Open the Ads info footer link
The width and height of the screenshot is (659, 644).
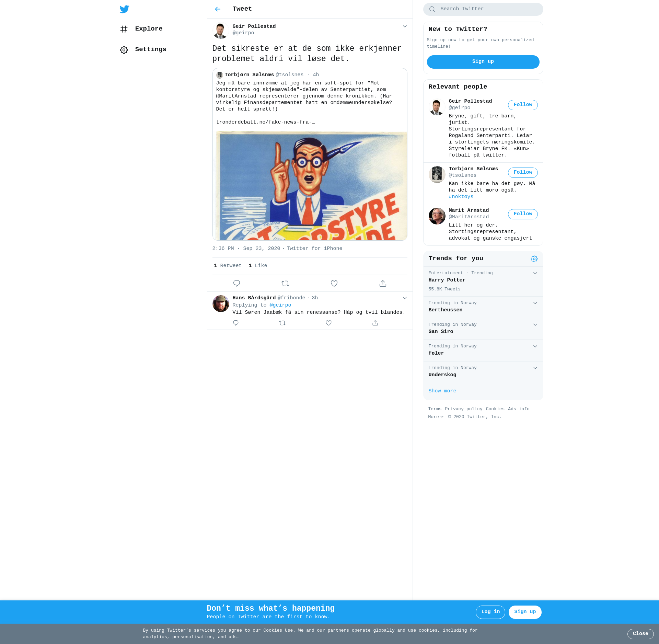point(519,409)
